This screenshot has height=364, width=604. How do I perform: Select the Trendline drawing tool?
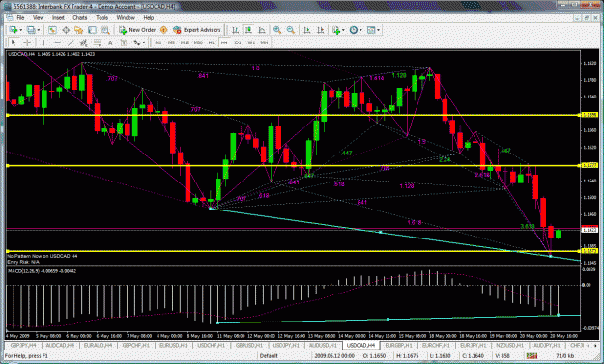click(x=71, y=42)
